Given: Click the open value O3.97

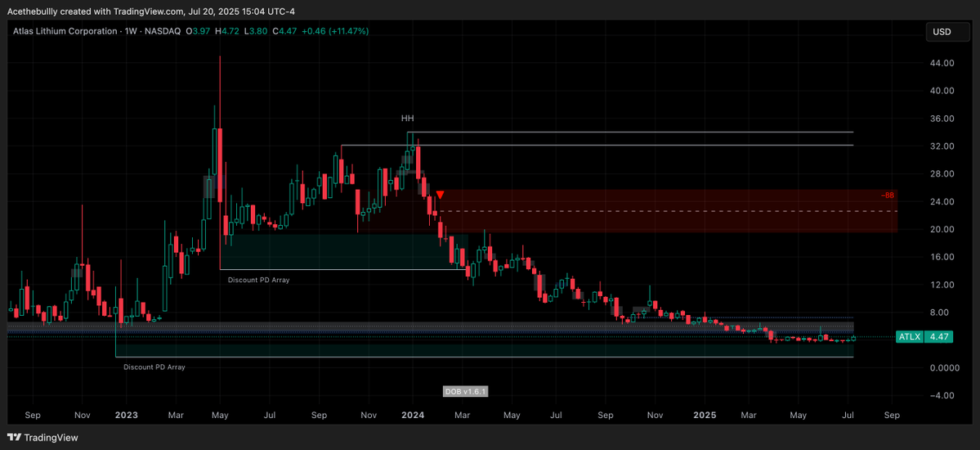Looking at the screenshot, I should [199, 30].
